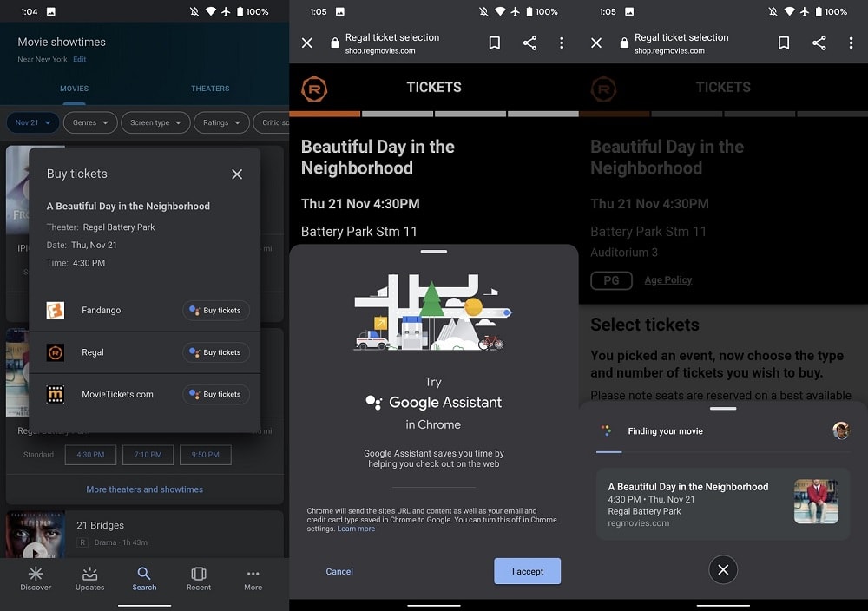Buy tickets through Regal
The width and height of the screenshot is (868, 611).
coord(216,352)
